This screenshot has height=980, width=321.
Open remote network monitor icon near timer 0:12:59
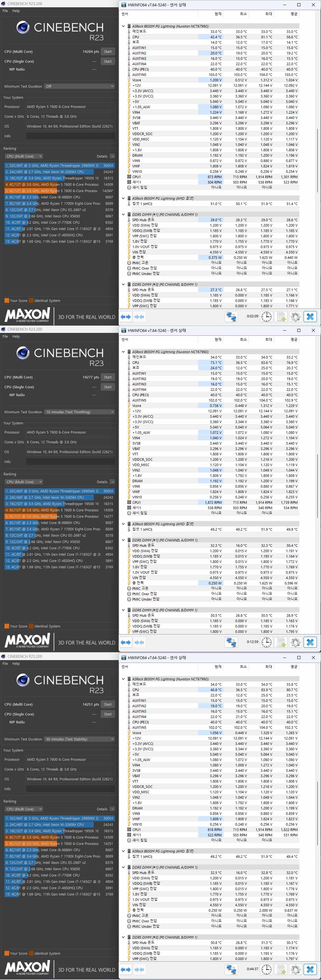(231, 642)
